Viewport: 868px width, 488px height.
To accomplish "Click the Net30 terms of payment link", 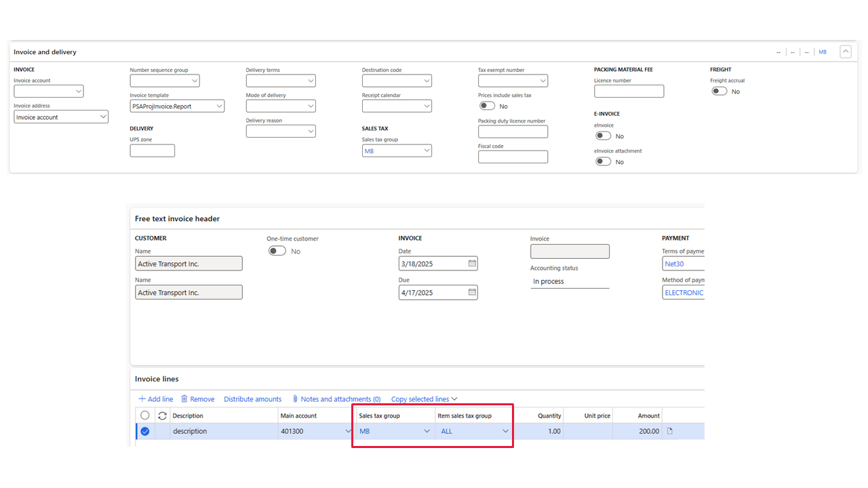I will (674, 264).
